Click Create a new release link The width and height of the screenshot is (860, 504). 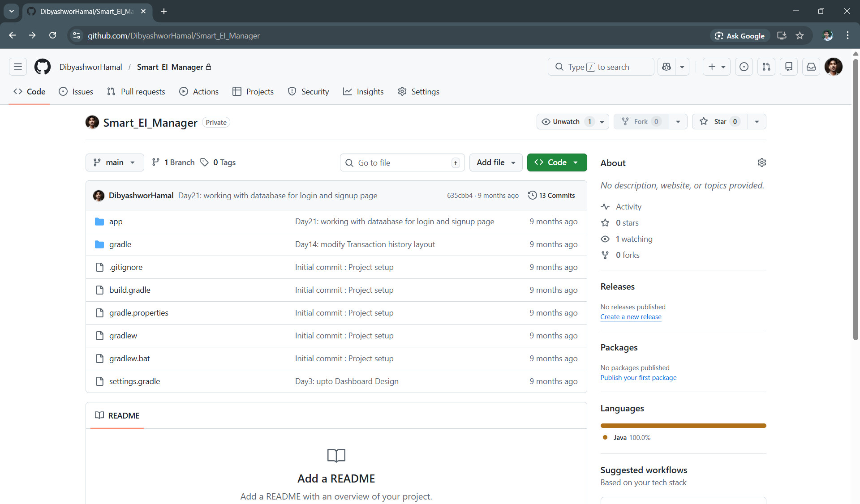click(x=631, y=317)
